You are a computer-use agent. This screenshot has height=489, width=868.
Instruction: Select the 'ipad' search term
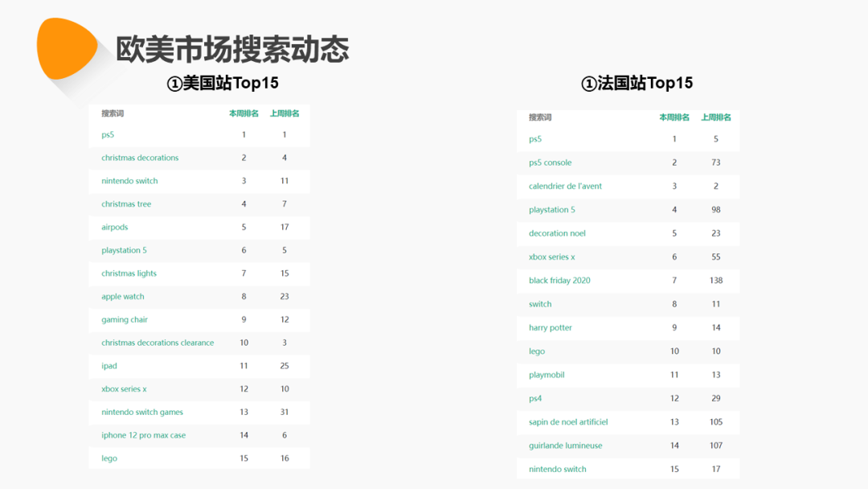click(x=109, y=366)
